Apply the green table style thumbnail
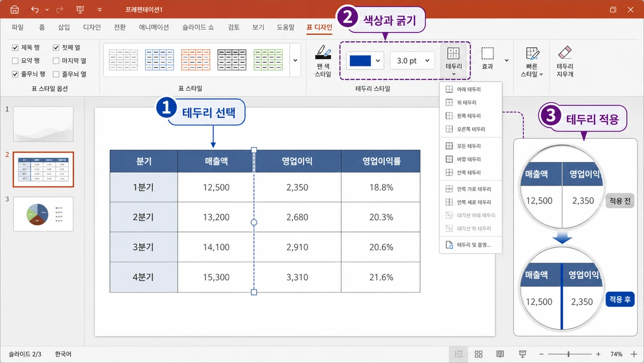This screenshot has width=644, height=363. [268, 60]
